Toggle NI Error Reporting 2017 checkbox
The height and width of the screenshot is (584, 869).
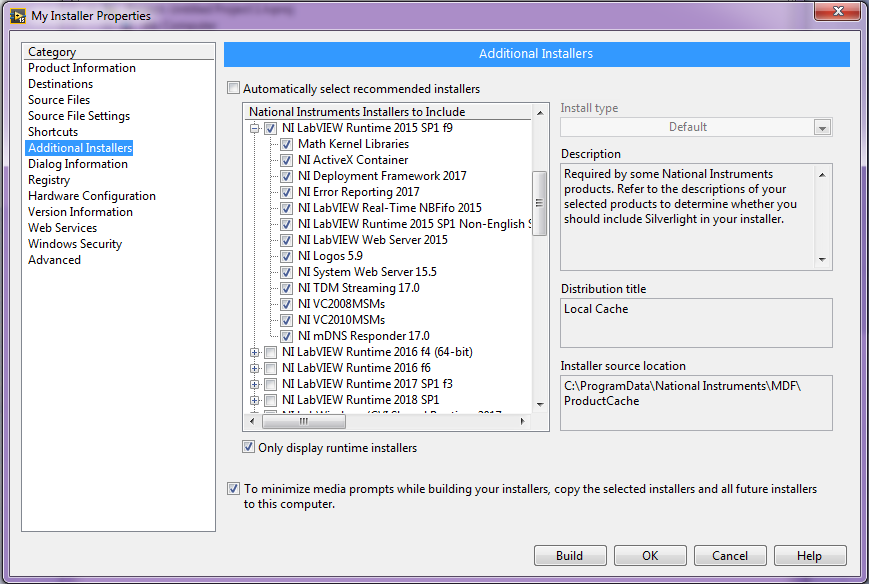click(x=287, y=193)
